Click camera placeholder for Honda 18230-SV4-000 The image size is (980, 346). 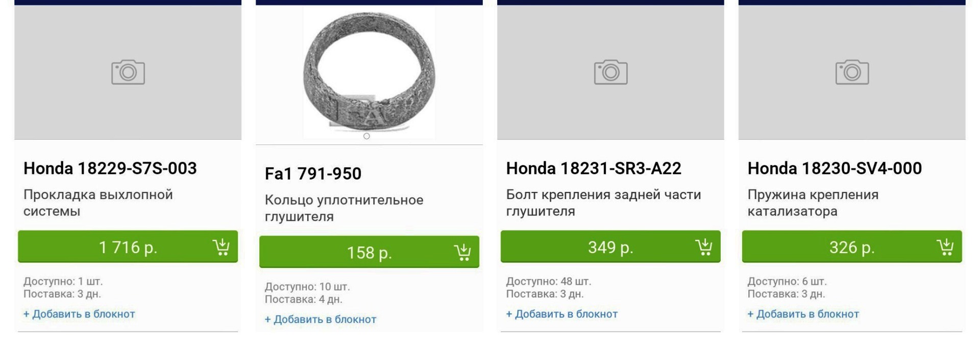click(x=852, y=72)
